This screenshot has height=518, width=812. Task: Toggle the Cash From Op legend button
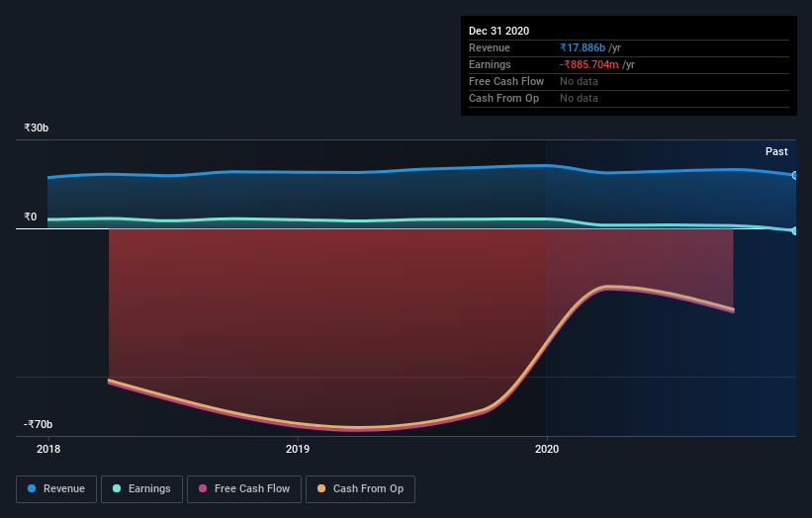(x=360, y=489)
